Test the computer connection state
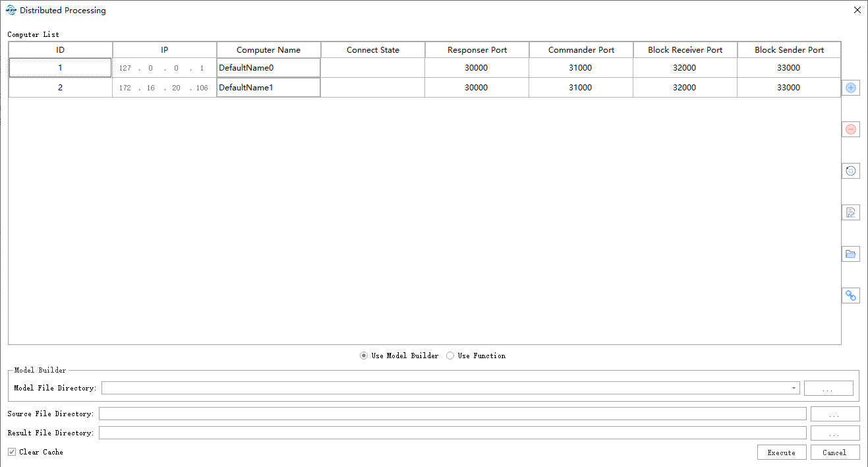868x467 pixels. 850,170
